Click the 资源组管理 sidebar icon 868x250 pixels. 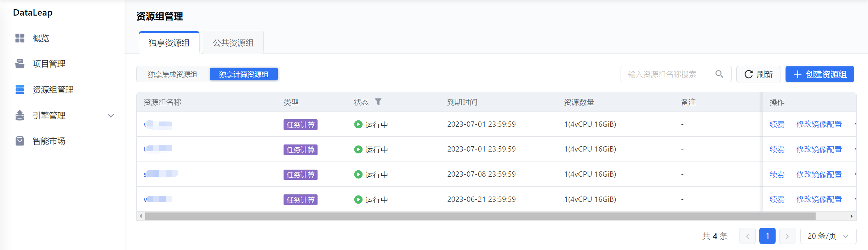(20, 90)
